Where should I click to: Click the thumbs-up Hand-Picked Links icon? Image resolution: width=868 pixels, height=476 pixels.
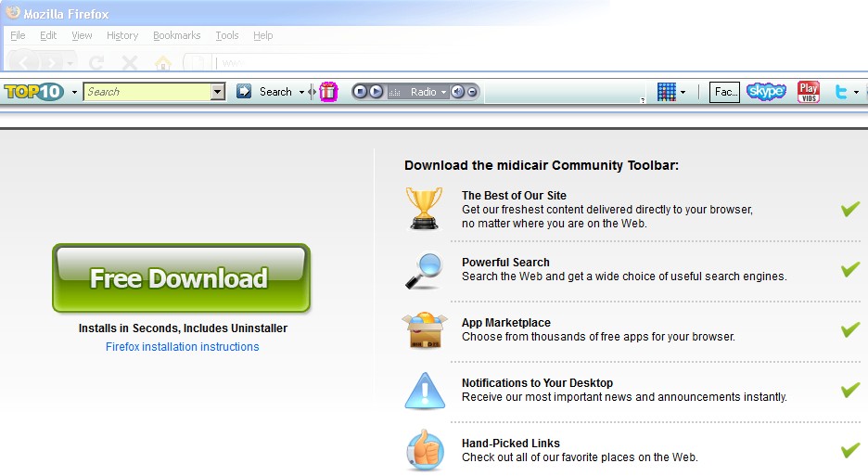click(x=425, y=450)
